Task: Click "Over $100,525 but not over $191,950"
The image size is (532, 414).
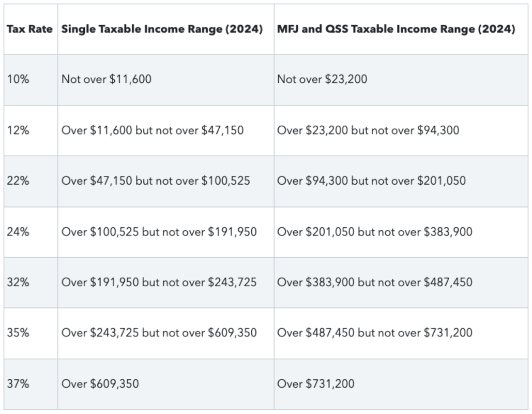Action: coord(159,231)
